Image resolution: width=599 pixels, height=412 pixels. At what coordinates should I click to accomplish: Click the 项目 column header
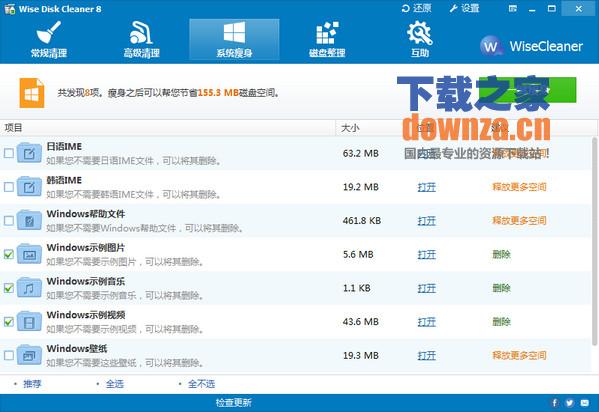tap(168, 128)
